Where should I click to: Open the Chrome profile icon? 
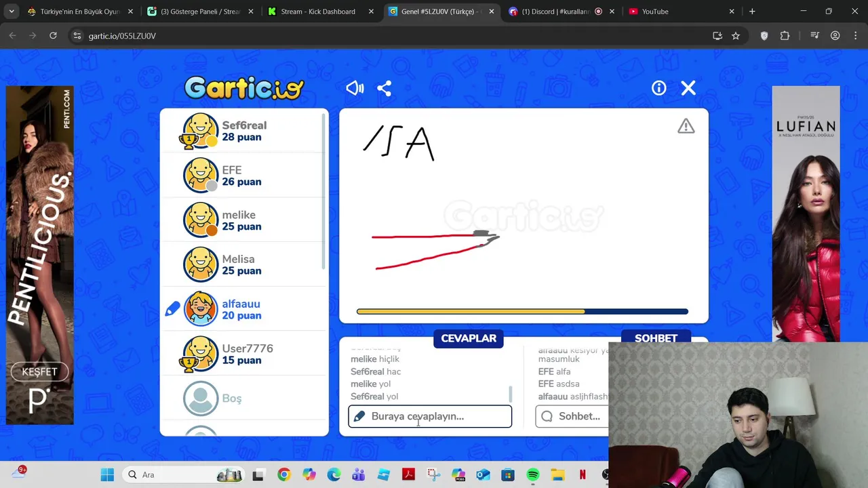tap(835, 36)
